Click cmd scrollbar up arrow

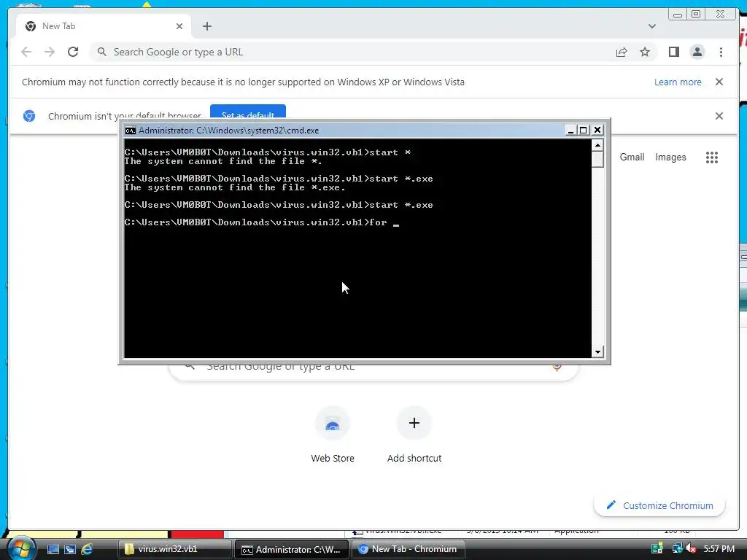[597, 145]
